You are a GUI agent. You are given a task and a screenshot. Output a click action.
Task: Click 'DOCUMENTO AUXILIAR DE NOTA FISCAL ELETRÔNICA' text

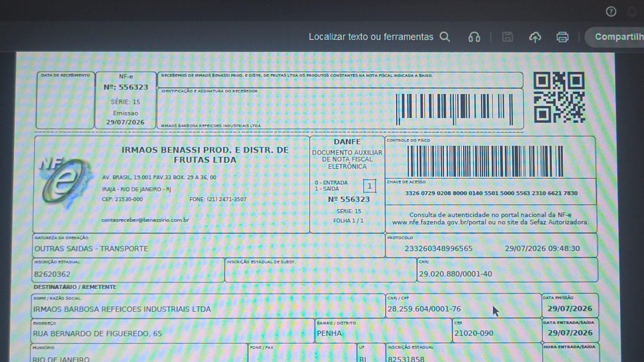click(347, 160)
